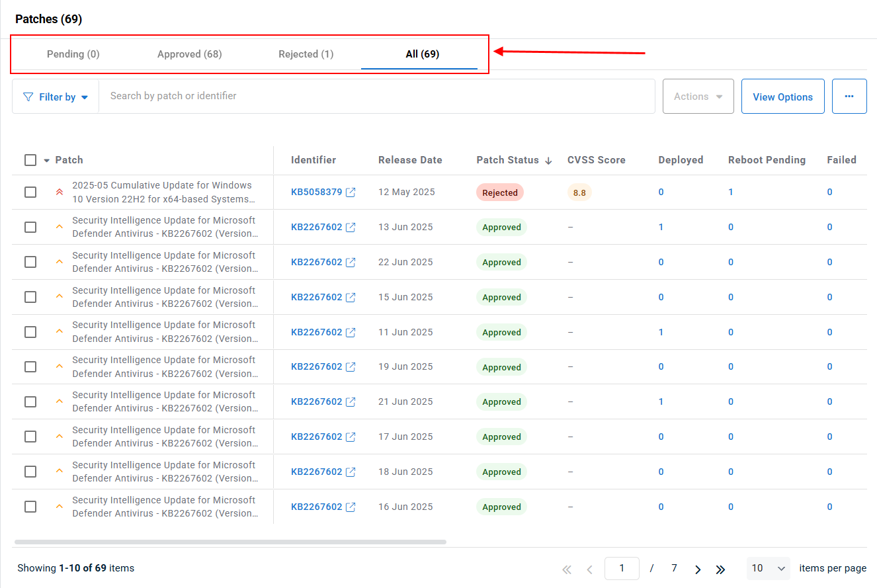The height and width of the screenshot is (588, 877).
Task: Open external link icon in 22 Jun 2025 row
Action: point(351,263)
